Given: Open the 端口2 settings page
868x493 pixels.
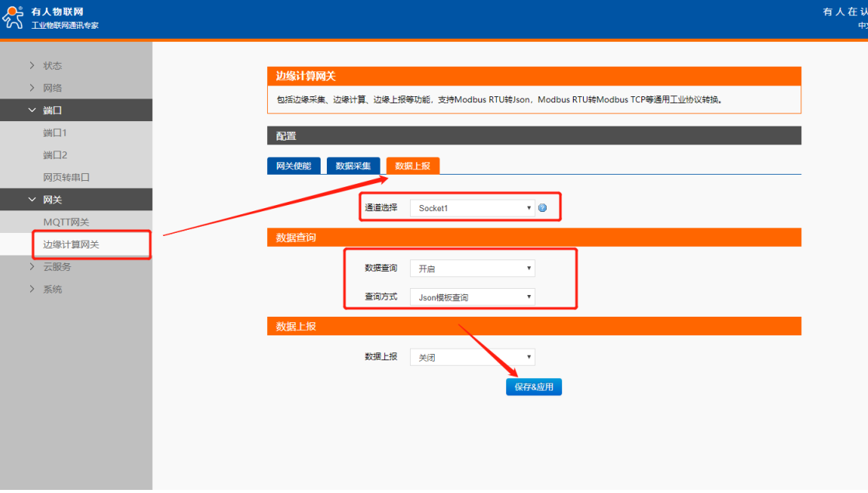Looking at the screenshot, I should [x=55, y=155].
